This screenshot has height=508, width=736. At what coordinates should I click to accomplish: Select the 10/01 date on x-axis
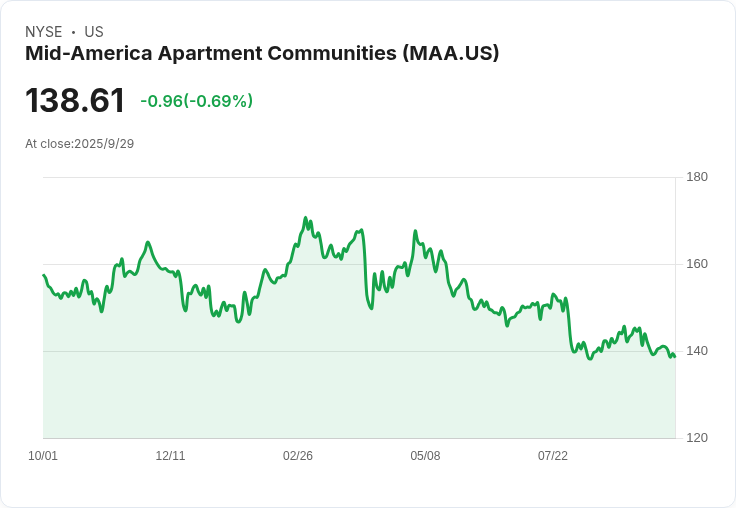43,455
